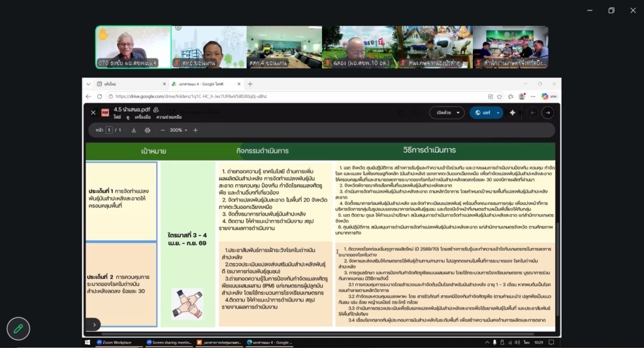Image resolution: width=644 pixels, height=348 pixels.
Task: Select the สทอ.ขอนแก่น participant video
Action: 209,46
